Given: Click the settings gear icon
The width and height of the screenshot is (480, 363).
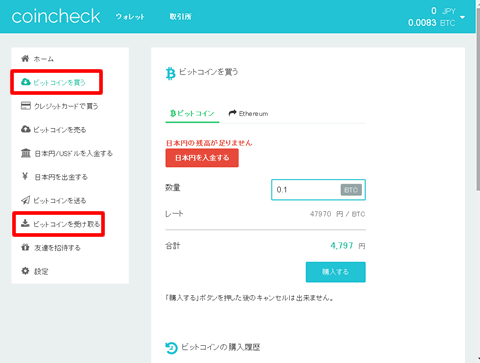Looking at the screenshot, I should (x=25, y=271).
